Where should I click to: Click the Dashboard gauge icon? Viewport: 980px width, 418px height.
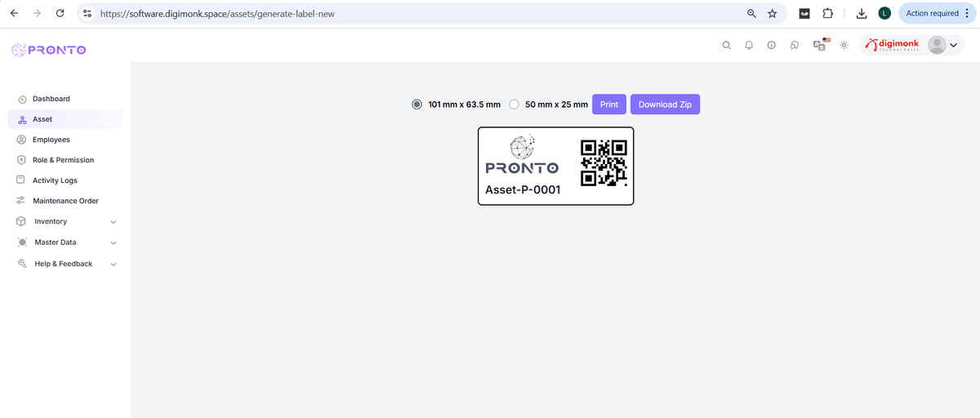[22, 100]
